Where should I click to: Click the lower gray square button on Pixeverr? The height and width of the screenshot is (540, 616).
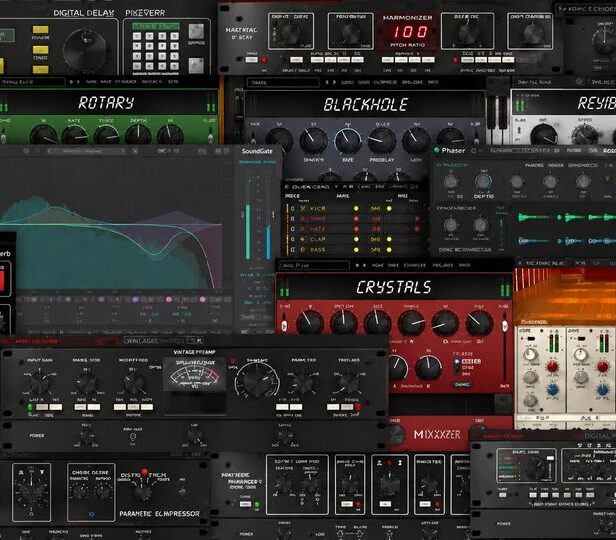(x=196, y=65)
